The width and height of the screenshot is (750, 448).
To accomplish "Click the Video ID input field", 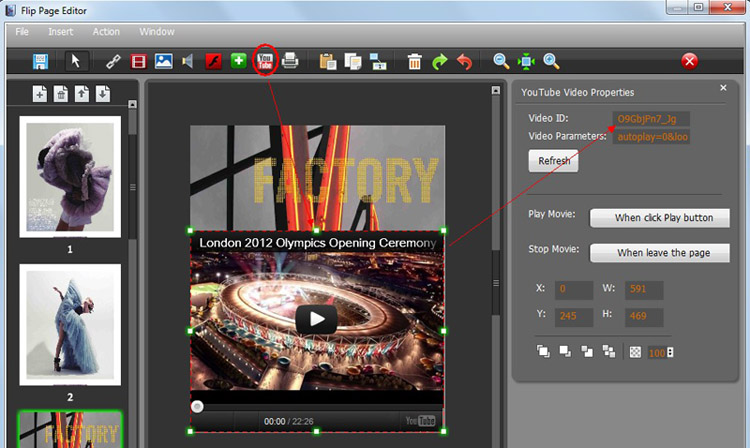I will (651, 119).
